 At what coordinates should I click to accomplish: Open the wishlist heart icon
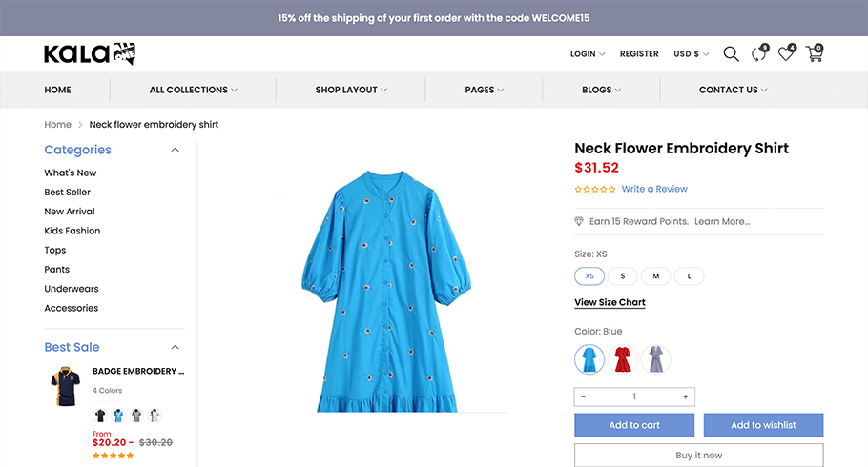[x=787, y=53]
